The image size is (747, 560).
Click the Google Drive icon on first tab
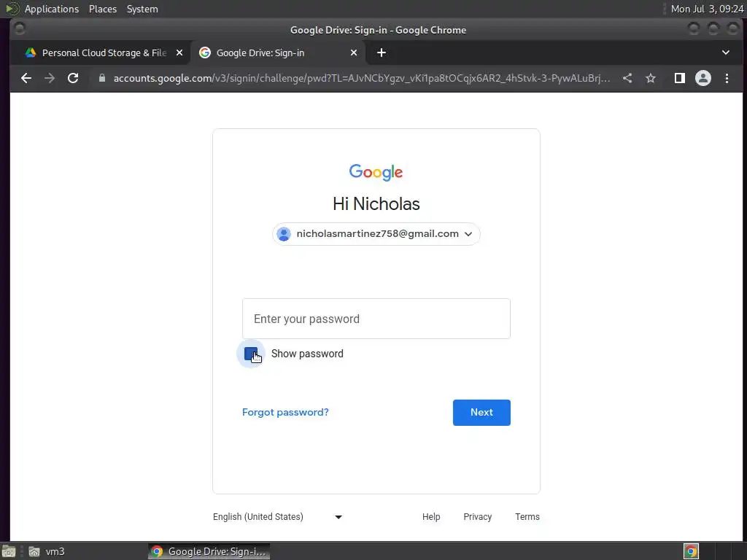click(31, 52)
